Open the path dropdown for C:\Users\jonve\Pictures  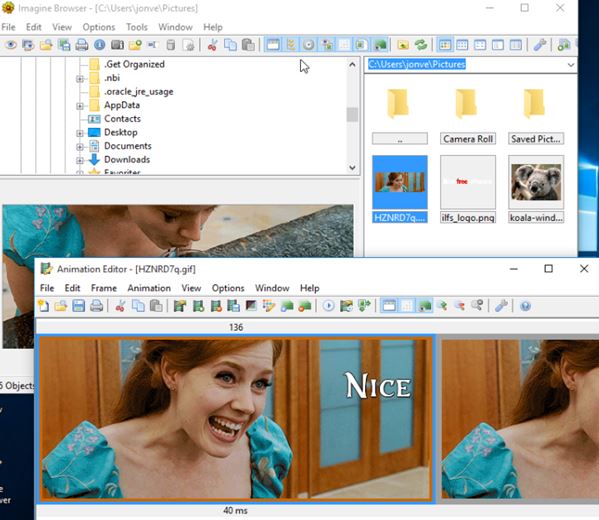point(571,65)
